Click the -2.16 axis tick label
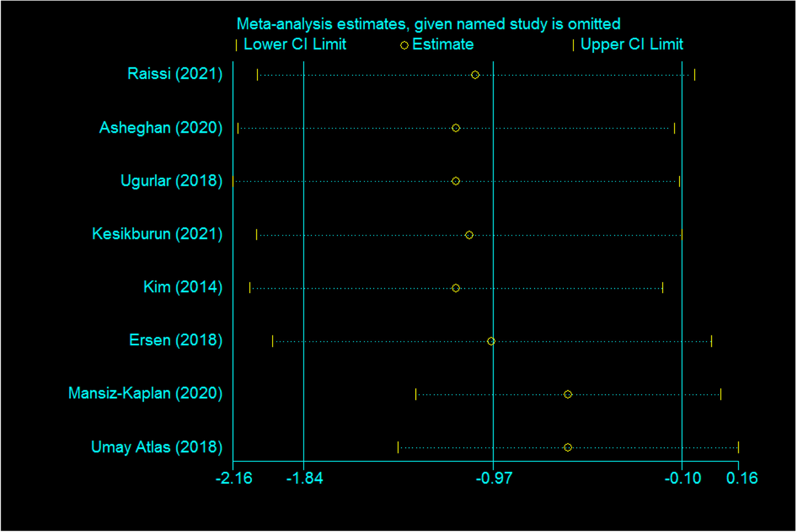The image size is (796, 532). point(234,478)
